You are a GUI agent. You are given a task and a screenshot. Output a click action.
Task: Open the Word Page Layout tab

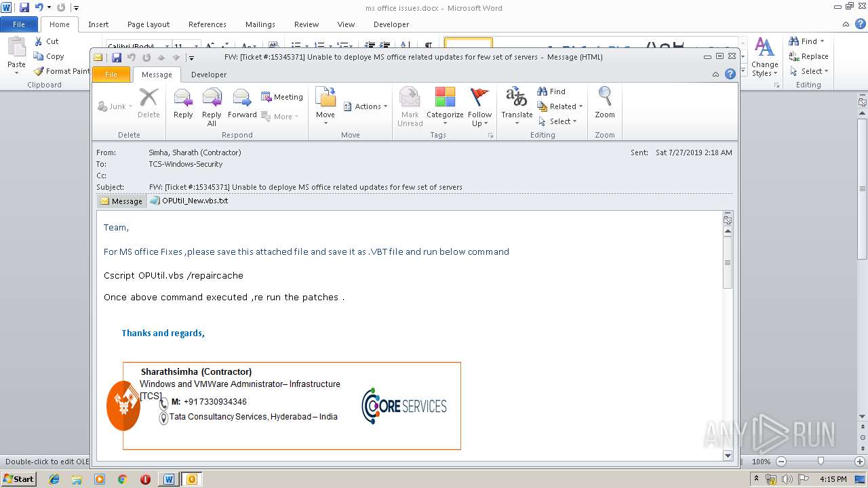[149, 24]
